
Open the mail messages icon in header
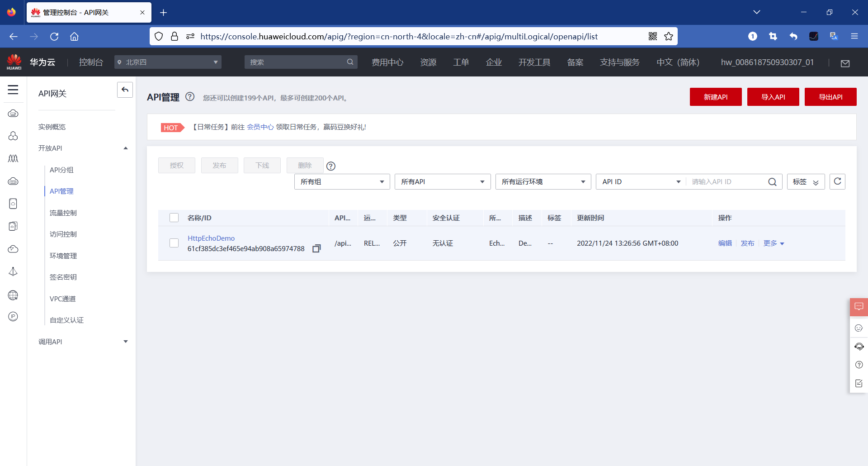(x=845, y=63)
